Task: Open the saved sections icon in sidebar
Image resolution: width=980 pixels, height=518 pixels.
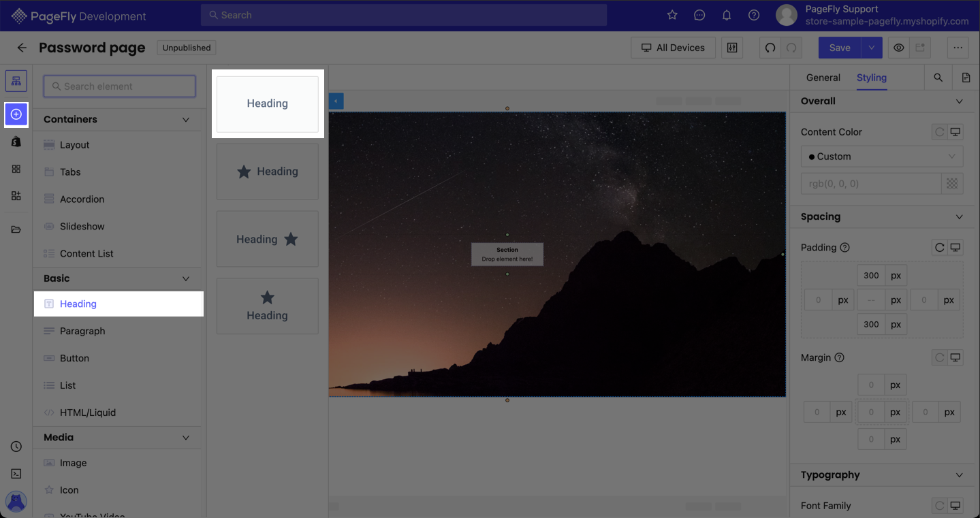Action: point(16,196)
